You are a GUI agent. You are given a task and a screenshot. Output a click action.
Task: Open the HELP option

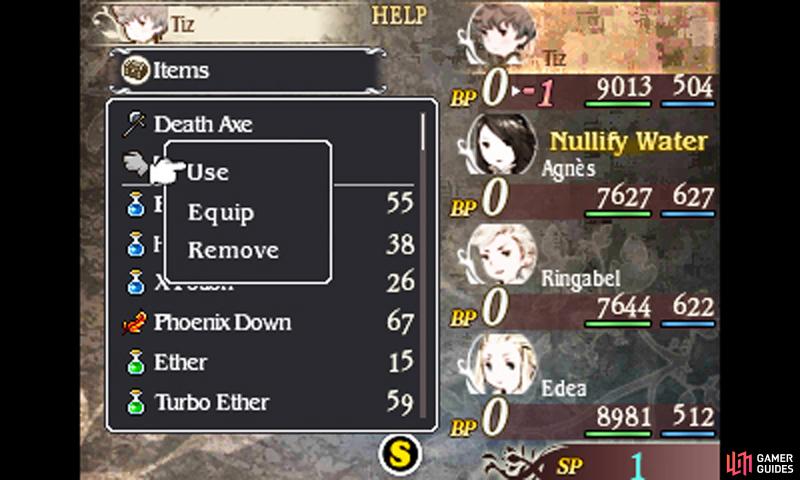(x=399, y=16)
